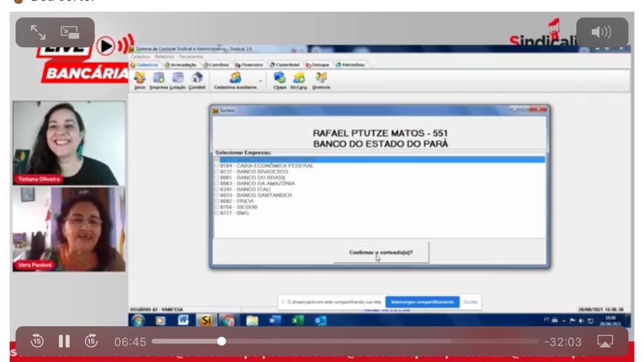Click the Ocultar link
This screenshot has width=644, height=362.
[470, 302]
